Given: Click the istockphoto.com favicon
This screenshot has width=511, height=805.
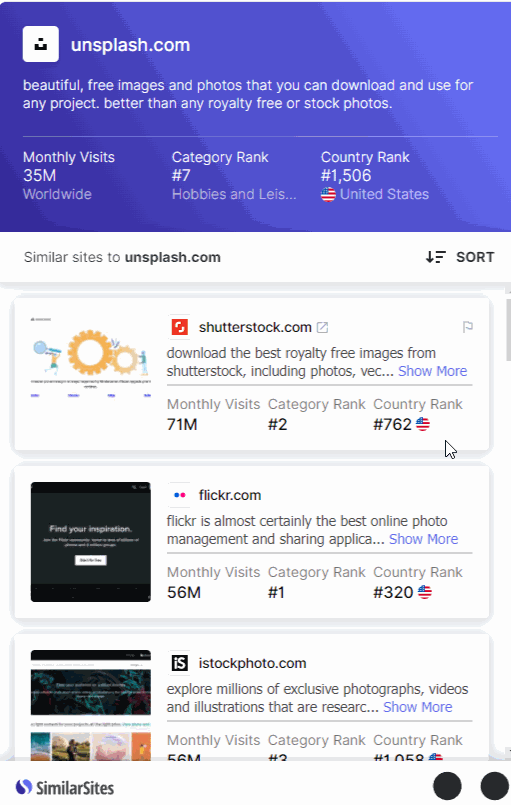Looking at the screenshot, I should coord(179,663).
